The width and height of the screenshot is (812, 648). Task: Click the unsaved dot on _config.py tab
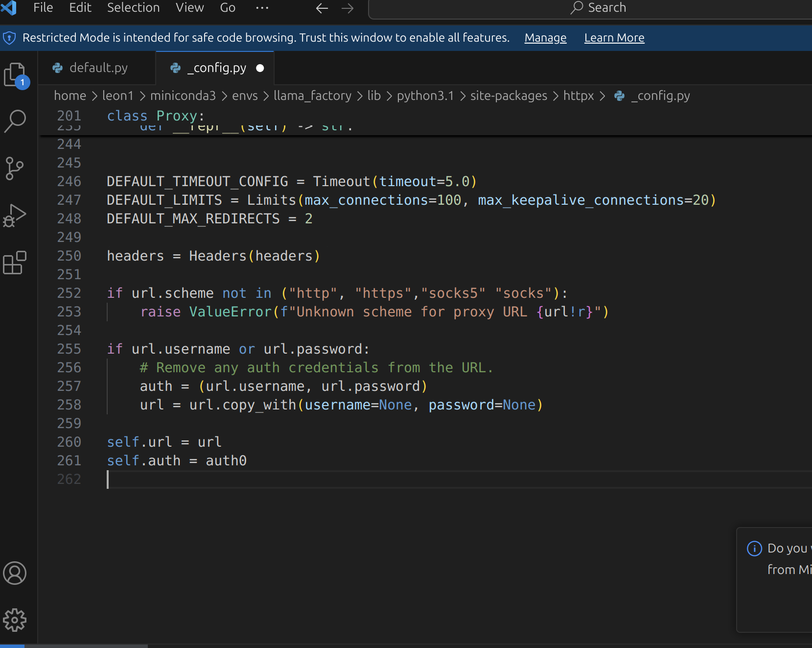(x=260, y=68)
